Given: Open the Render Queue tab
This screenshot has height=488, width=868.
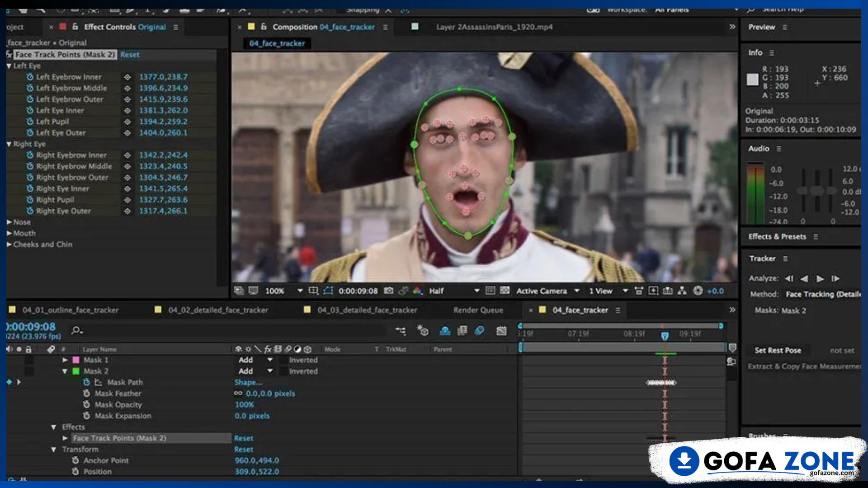Looking at the screenshot, I should click(x=478, y=310).
